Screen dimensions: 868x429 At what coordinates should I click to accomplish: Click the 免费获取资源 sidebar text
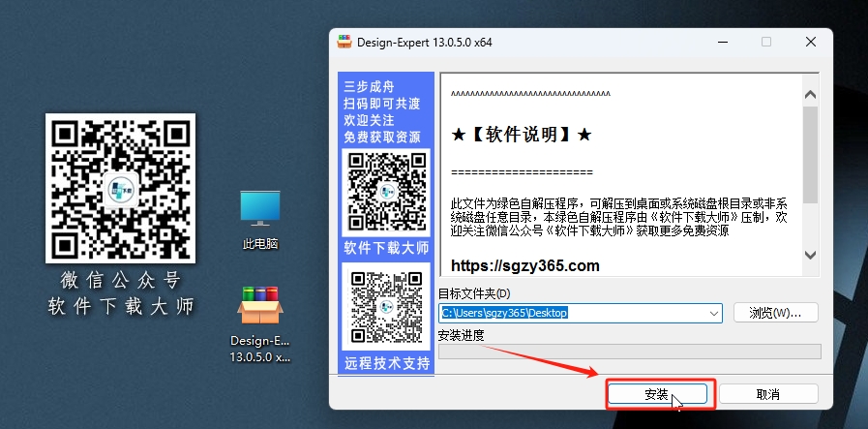382,137
